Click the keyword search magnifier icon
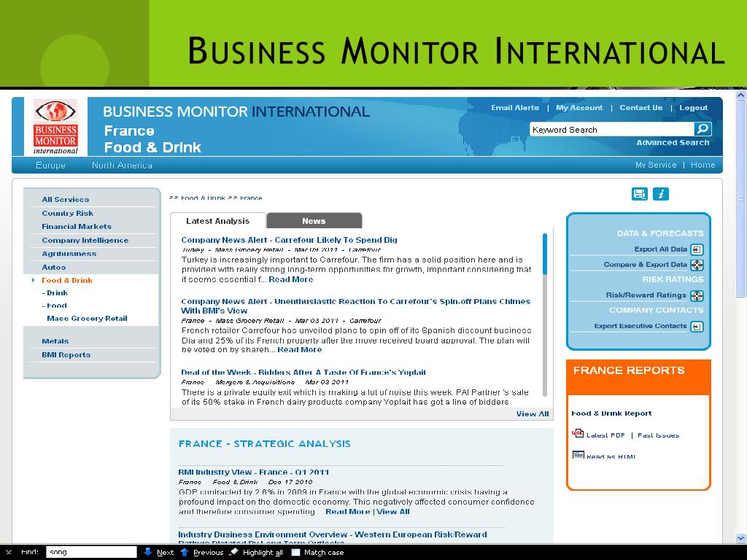Image resolution: width=747 pixels, height=560 pixels. [703, 129]
